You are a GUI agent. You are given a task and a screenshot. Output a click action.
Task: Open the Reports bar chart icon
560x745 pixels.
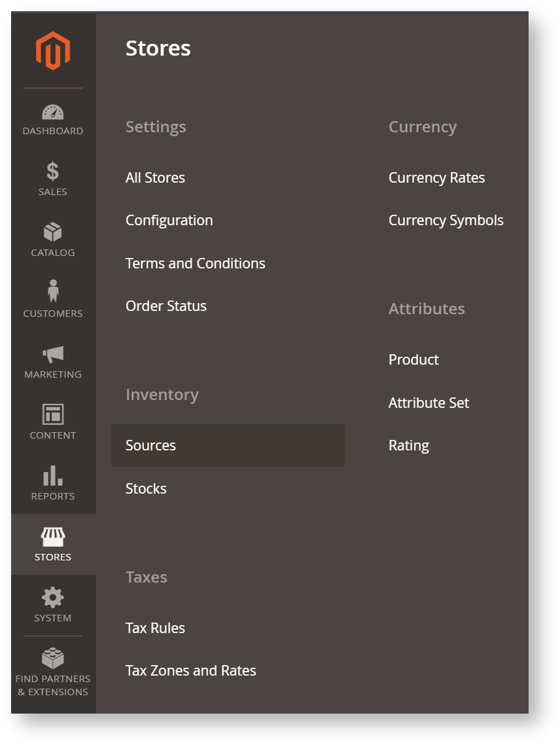(x=53, y=476)
